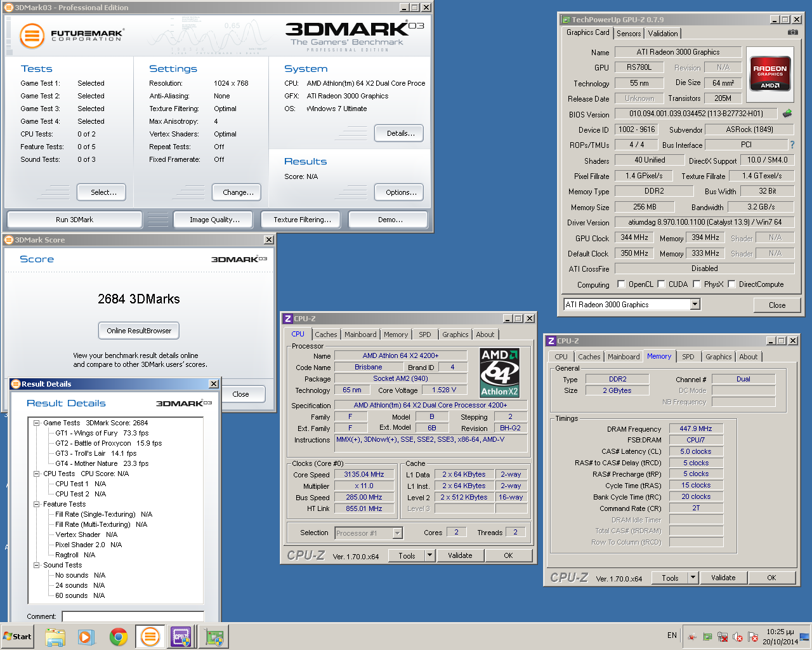Click the save BIOS chip icon in GPU-Z
Screen dimensions: 812x650
tap(787, 114)
